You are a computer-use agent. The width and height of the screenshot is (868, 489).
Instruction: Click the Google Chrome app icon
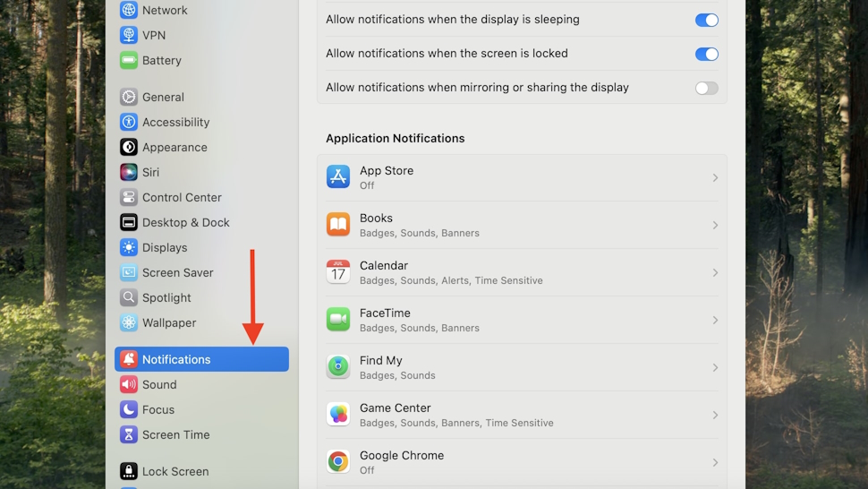337,461
